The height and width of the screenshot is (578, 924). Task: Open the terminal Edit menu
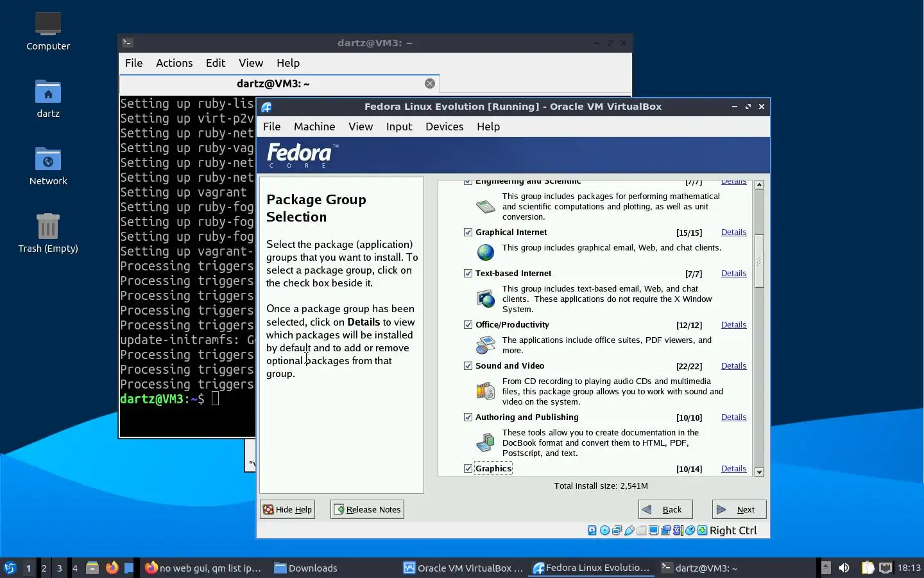click(216, 63)
